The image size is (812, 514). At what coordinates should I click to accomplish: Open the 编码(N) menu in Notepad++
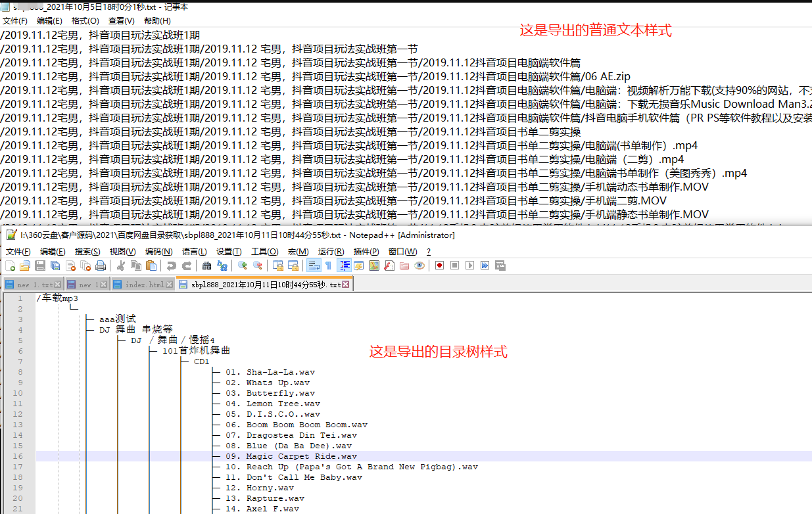[158, 252]
